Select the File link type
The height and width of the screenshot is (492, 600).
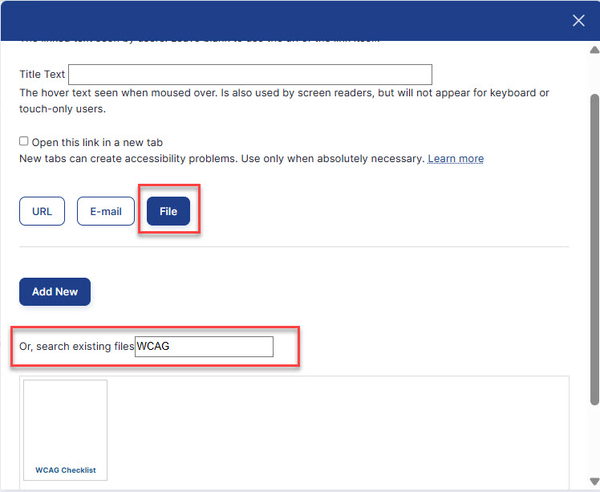tap(168, 212)
